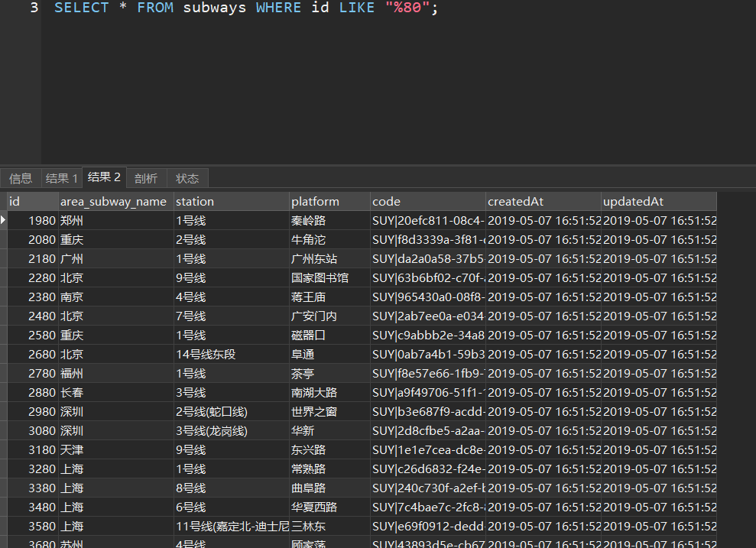Viewport: 756px width, 548px height.
Task: Open the 信息 tab
Action: click(21, 178)
